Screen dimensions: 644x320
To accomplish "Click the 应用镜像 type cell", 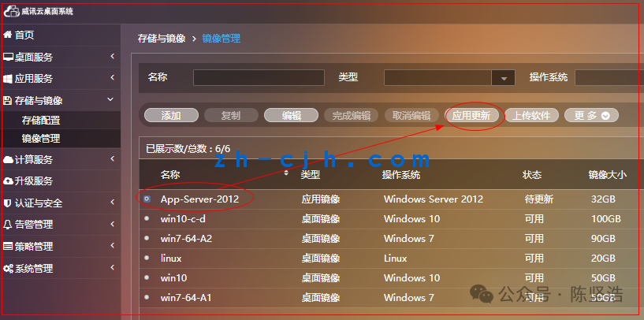I will [x=321, y=199].
